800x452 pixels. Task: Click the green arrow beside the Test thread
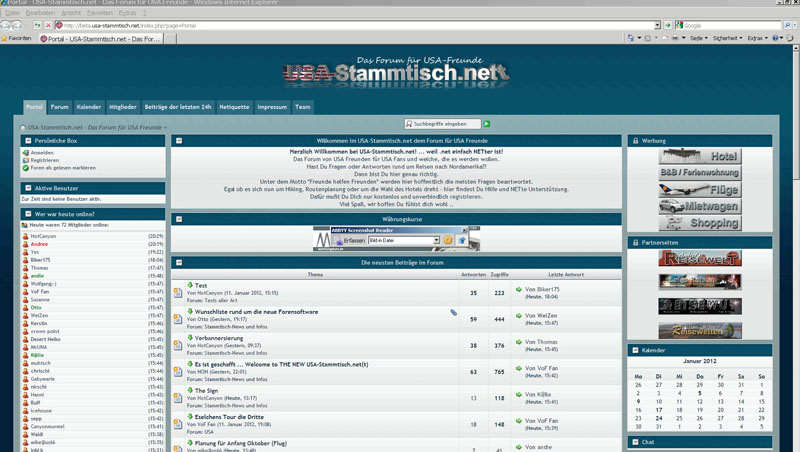[190, 285]
